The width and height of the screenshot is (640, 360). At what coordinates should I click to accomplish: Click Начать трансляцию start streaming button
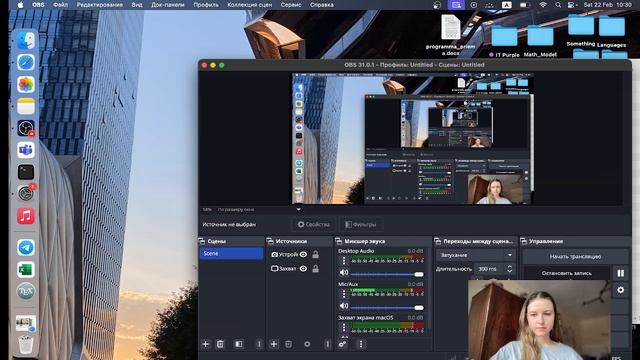(575, 257)
